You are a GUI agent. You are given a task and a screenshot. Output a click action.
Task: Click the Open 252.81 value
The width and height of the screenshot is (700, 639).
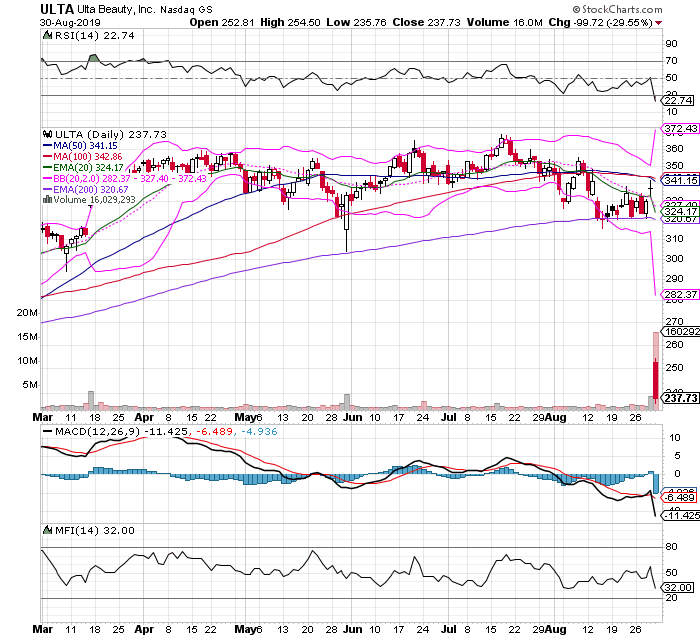[x=221, y=22]
